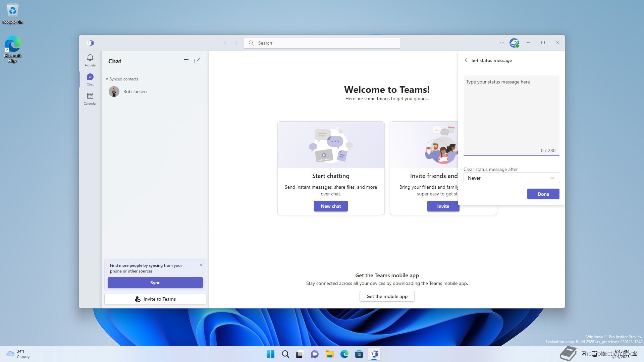The image size is (644, 362).
Task: Open the Calendar from the sidebar
Action: (90, 99)
